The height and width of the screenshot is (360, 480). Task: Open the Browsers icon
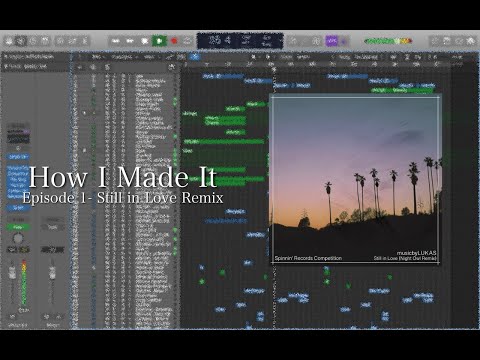471,41
